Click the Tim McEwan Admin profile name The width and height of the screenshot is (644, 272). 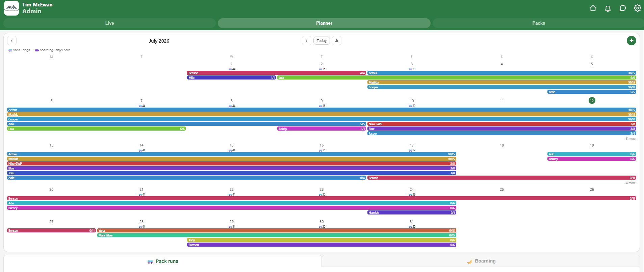(x=37, y=8)
